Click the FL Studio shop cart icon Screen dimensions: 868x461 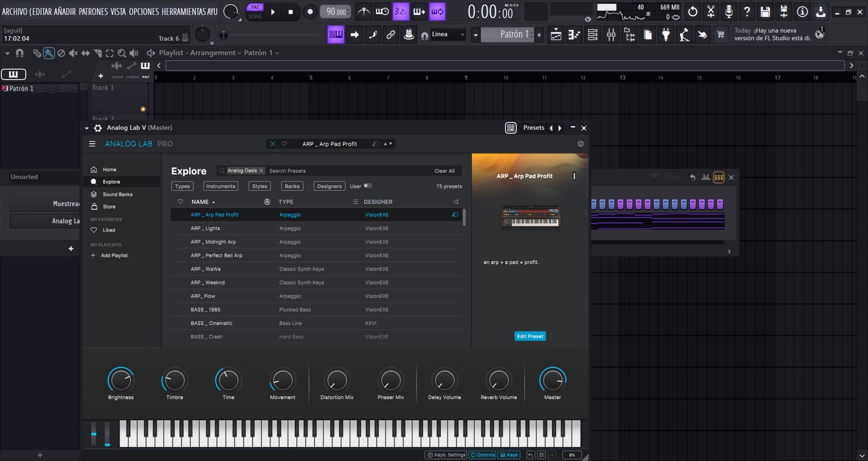point(720,35)
